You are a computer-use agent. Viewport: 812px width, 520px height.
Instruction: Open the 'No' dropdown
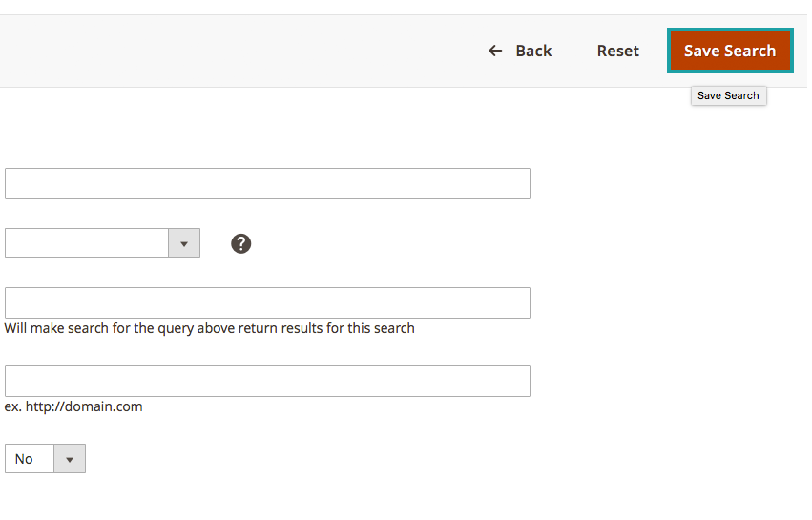45,459
